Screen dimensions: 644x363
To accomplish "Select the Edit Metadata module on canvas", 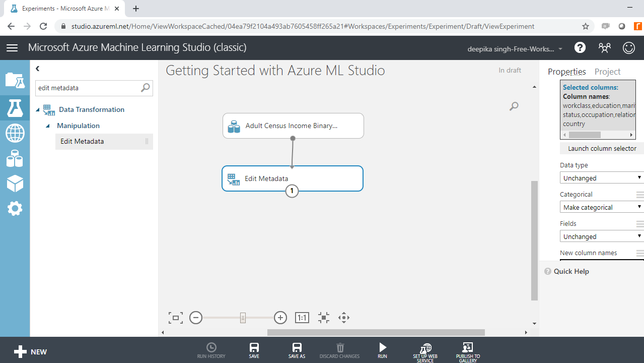I will pyautogui.click(x=293, y=178).
